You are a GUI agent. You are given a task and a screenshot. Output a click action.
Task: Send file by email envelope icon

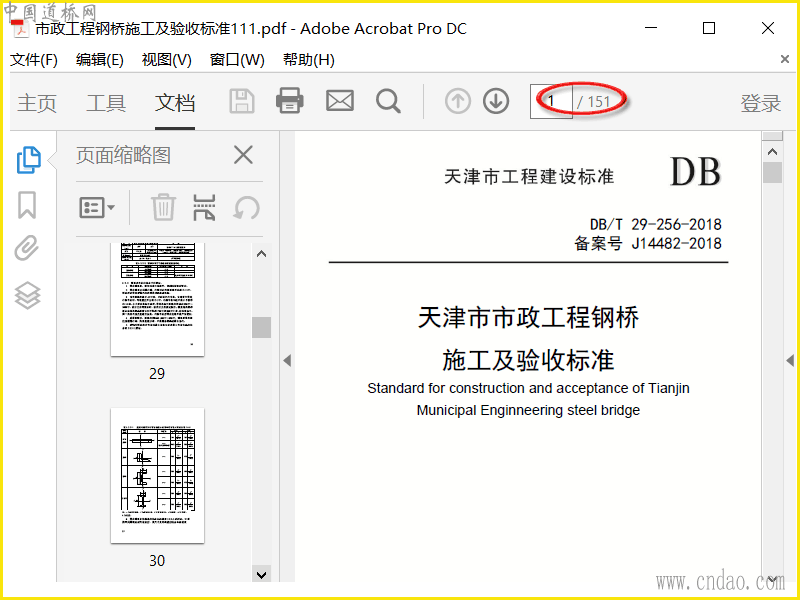340,101
